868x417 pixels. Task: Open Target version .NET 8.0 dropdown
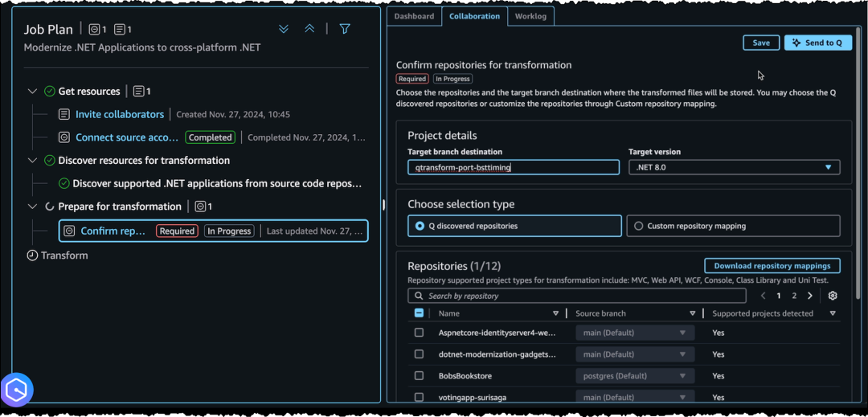(734, 167)
